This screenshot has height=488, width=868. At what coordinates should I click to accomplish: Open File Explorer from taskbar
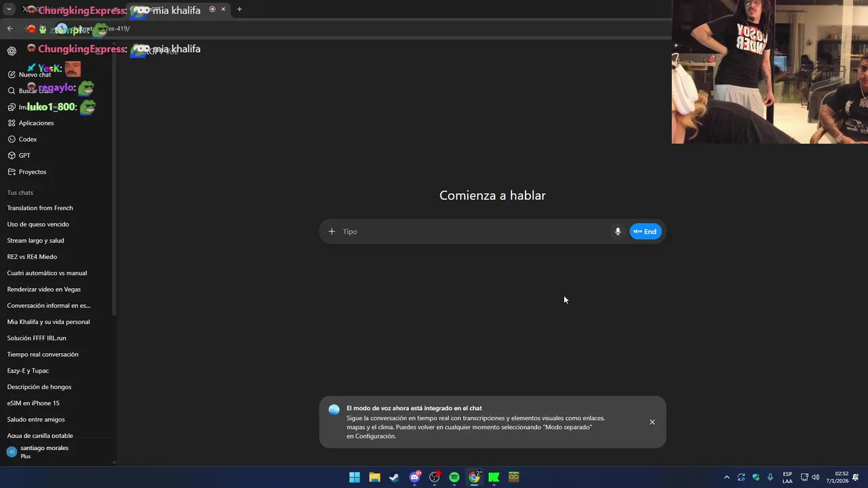pyautogui.click(x=374, y=477)
